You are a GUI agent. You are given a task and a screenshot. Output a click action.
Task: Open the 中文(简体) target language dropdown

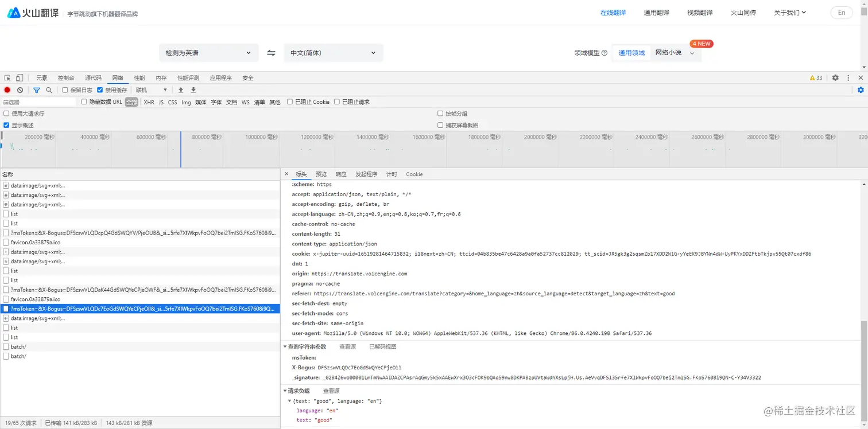point(334,53)
